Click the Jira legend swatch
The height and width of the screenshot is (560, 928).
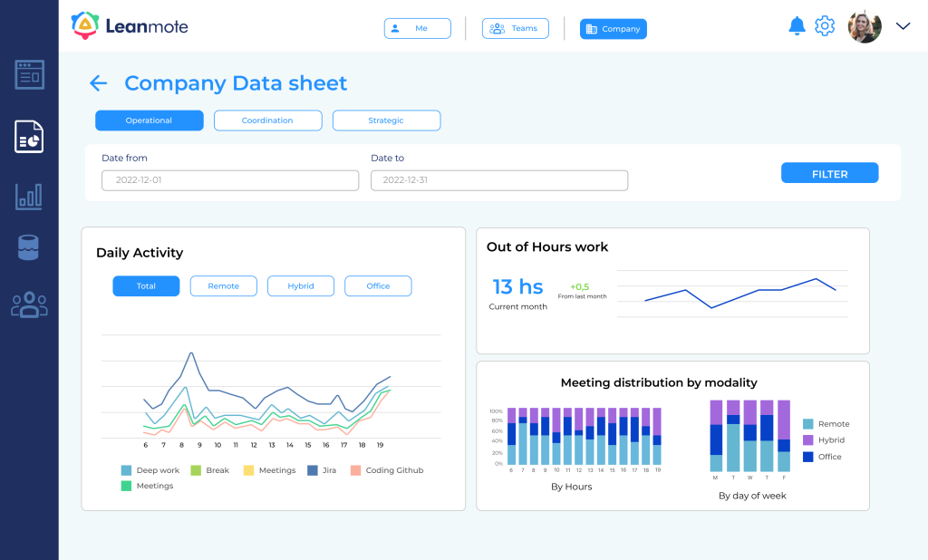[313, 470]
